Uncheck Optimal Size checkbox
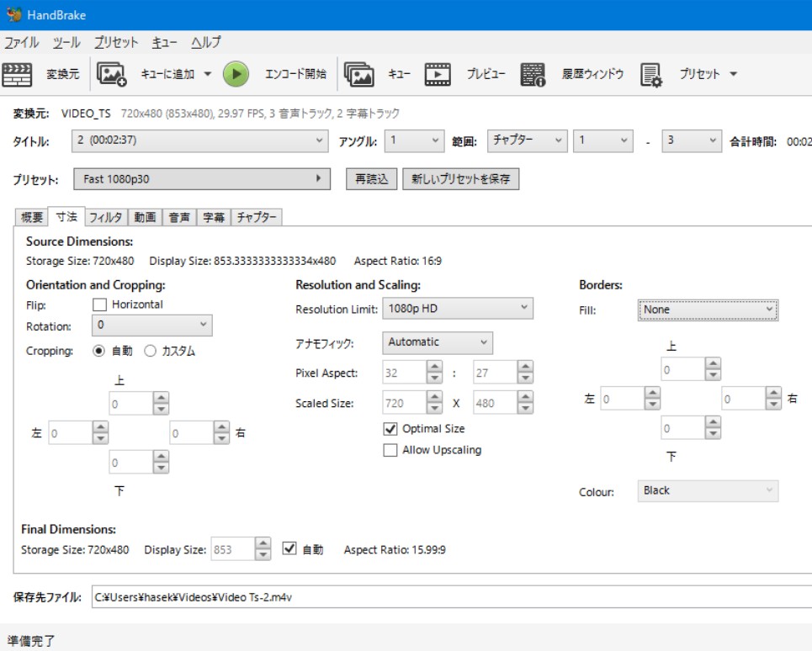The image size is (812, 651). point(390,429)
